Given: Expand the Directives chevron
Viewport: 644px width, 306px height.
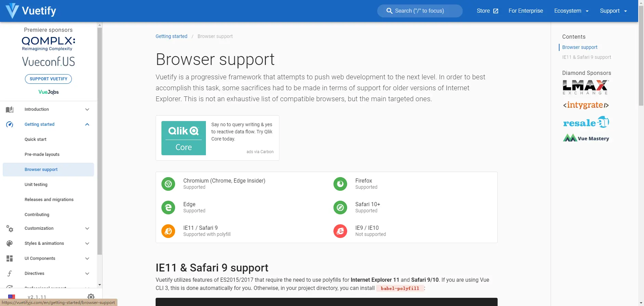Looking at the screenshot, I should tap(87, 274).
